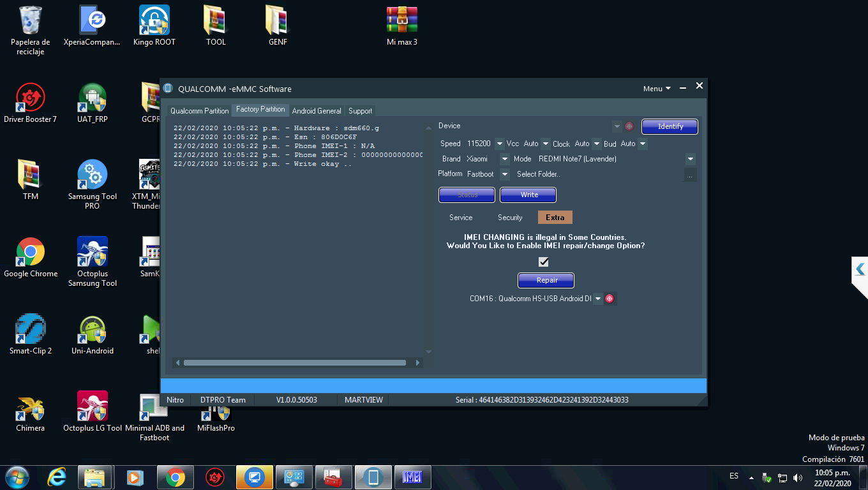Click the log horizontal scrollbar thumb
The height and width of the screenshot is (490, 868).
tap(295, 362)
